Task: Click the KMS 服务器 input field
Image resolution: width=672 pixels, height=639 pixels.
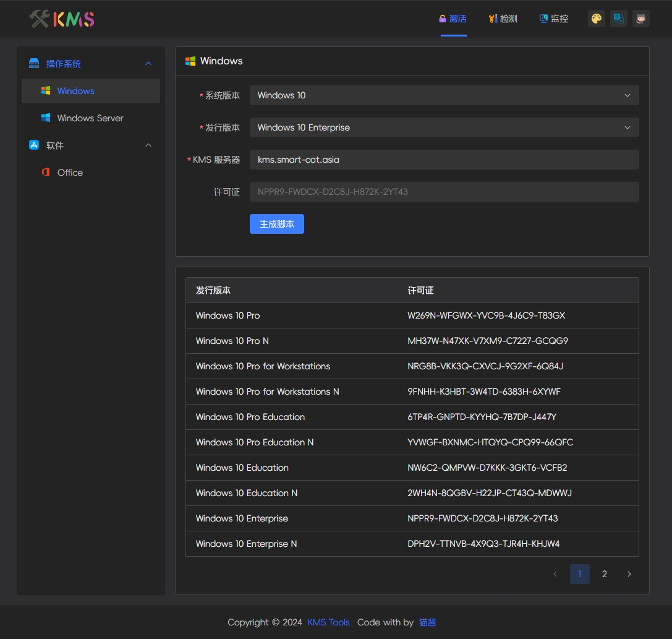Action: tap(444, 160)
